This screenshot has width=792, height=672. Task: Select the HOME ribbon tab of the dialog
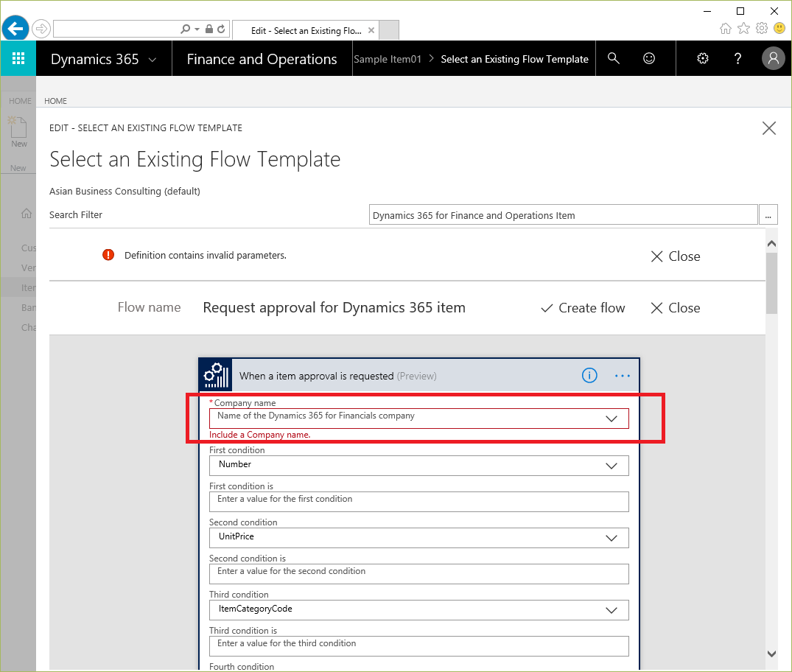pyautogui.click(x=55, y=100)
